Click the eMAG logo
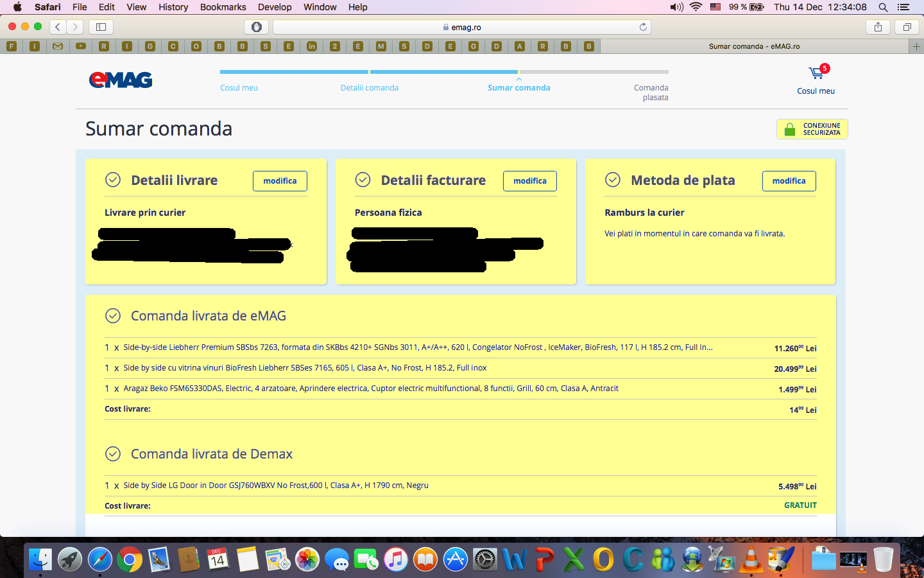Screen dimensions: 924x578 (x=121, y=80)
